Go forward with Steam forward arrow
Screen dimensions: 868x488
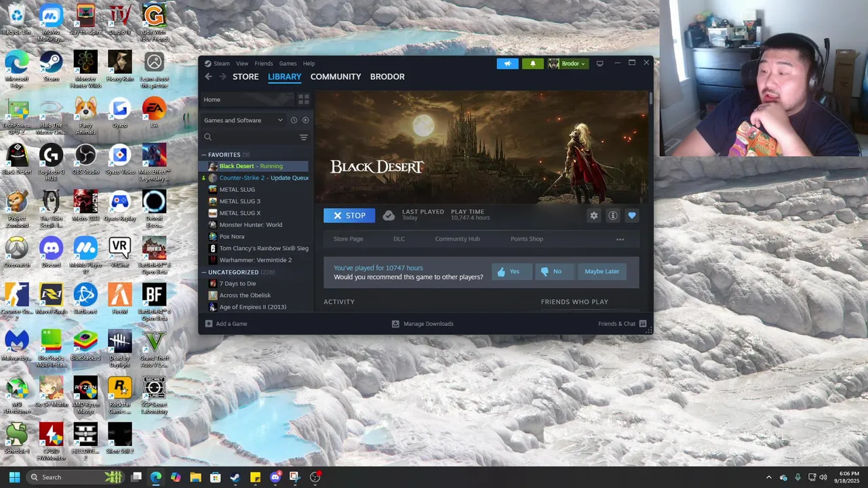[x=222, y=77]
